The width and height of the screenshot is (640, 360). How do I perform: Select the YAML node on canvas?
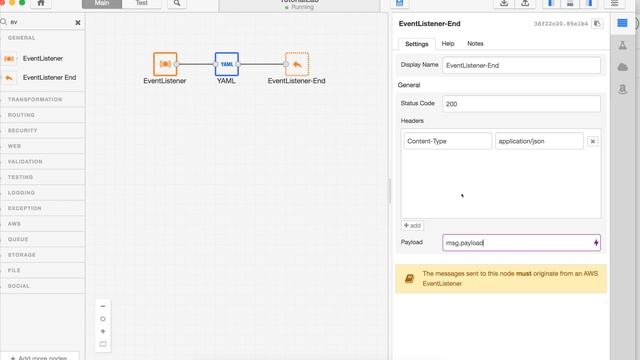227,64
